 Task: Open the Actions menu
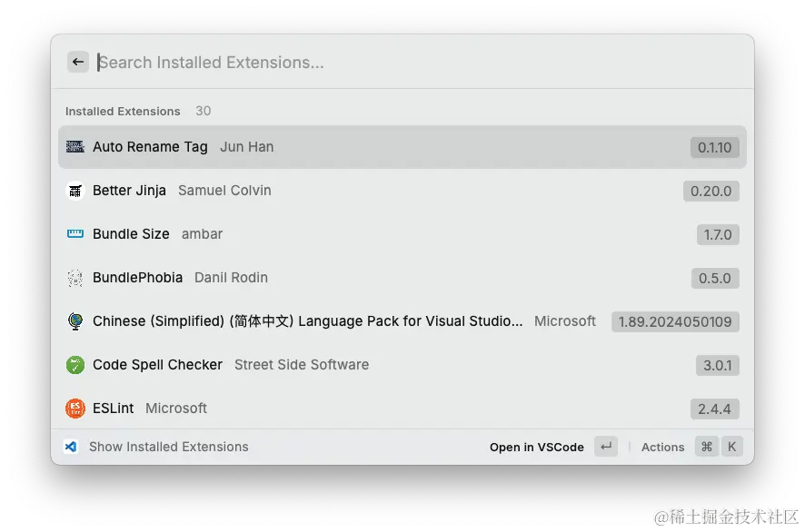tap(662, 447)
